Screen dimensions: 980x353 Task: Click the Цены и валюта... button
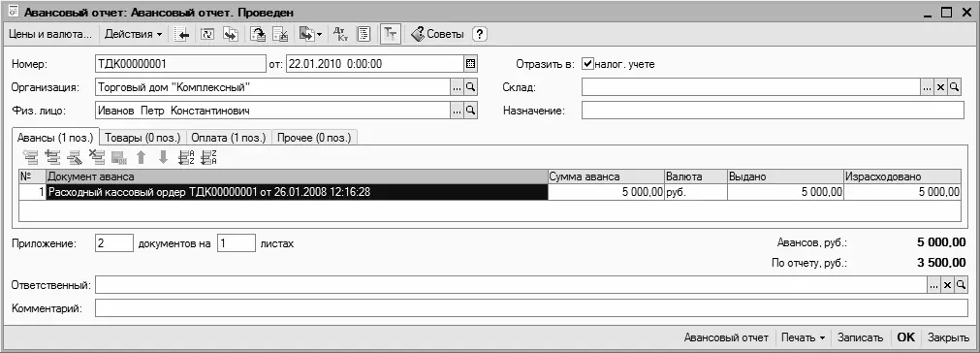coord(50,34)
